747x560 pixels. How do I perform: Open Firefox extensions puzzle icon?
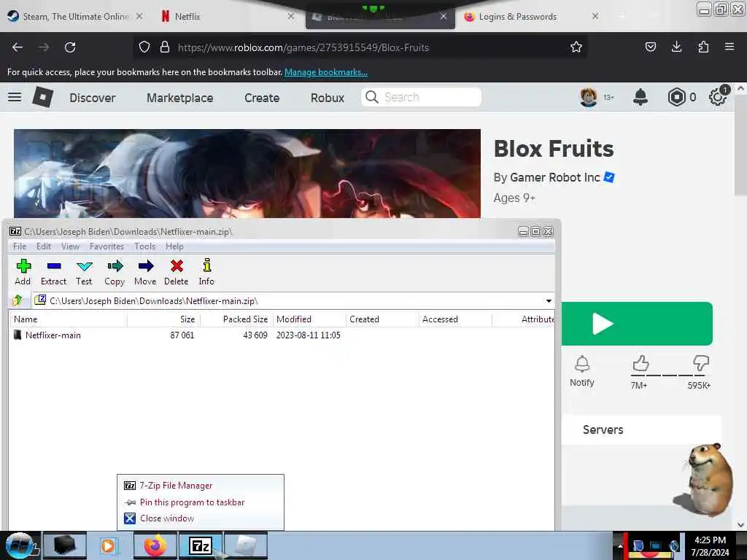pyautogui.click(x=703, y=47)
